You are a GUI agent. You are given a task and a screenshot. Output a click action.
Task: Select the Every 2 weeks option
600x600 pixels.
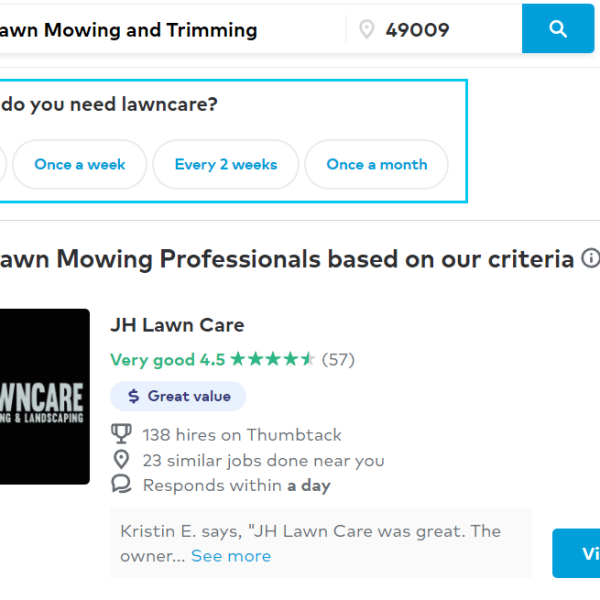point(226,164)
